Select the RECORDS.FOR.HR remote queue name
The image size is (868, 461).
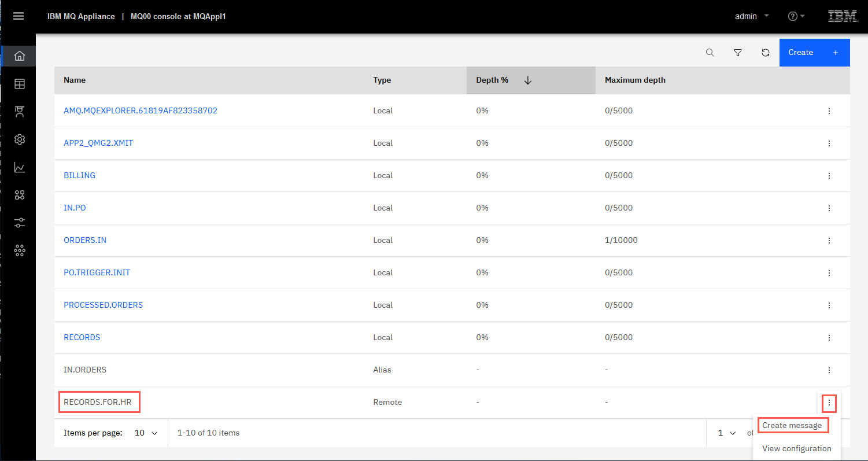99,402
